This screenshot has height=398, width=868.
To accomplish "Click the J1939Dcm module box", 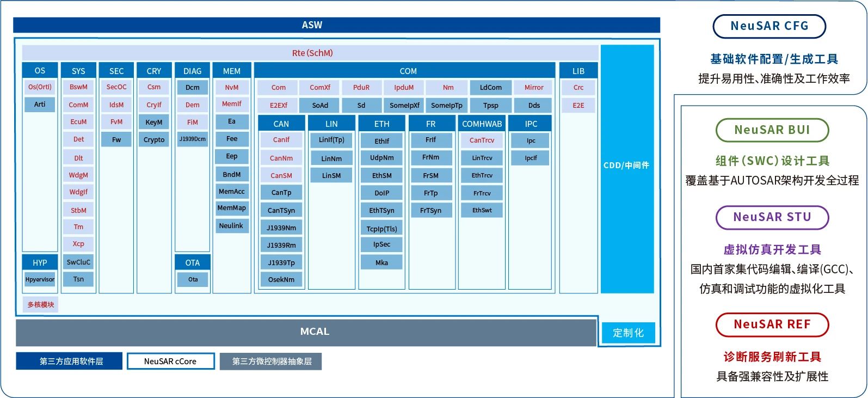I will coord(193,139).
